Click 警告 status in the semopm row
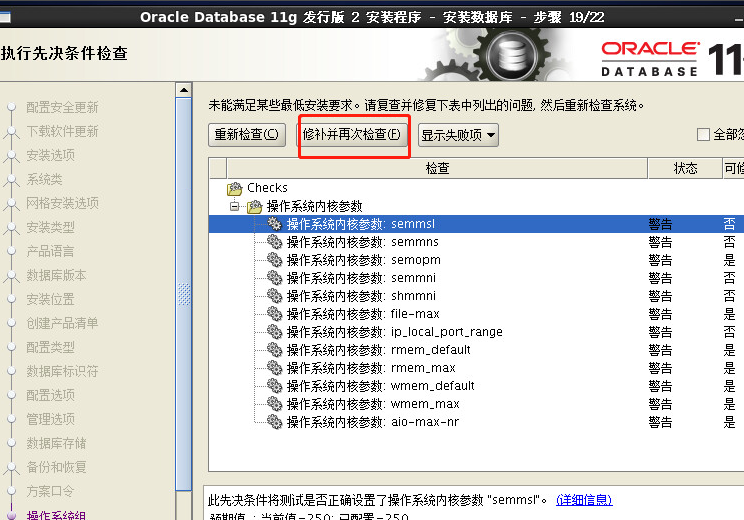 [x=660, y=260]
